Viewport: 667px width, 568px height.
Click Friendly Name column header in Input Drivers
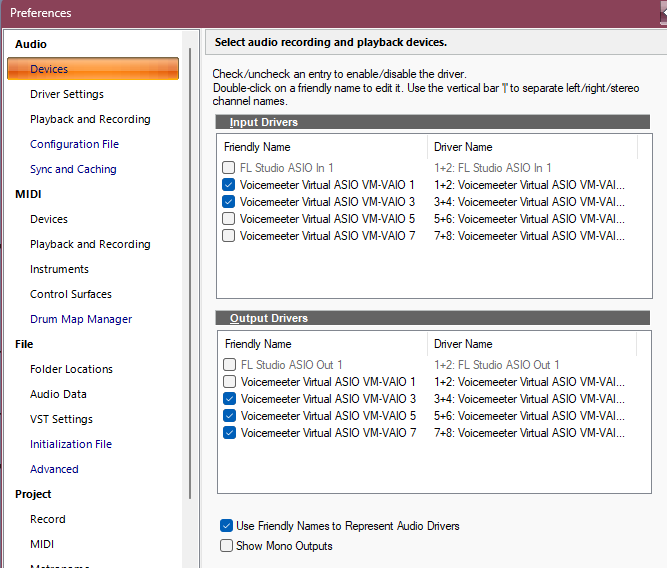coord(256,147)
